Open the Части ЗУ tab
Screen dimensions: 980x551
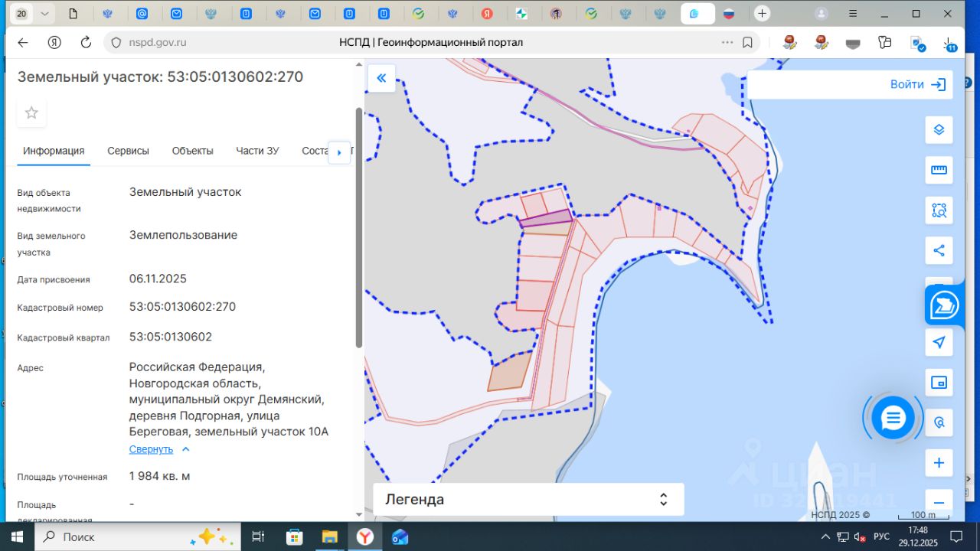tap(257, 151)
